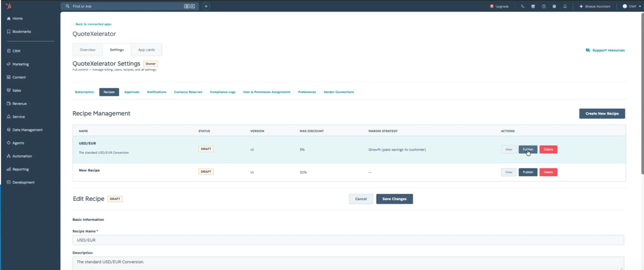Screen dimensions: 644x270
Task: Select User & Permission Assignments tab
Action: point(267,92)
